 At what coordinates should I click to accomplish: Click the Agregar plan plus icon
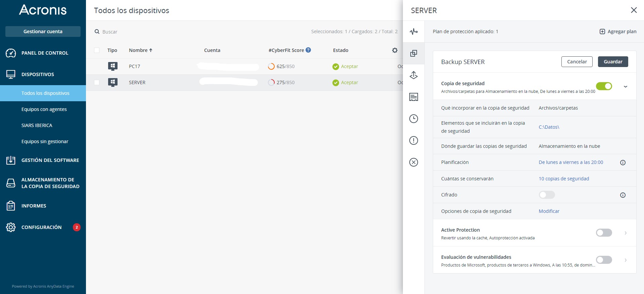point(602,32)
